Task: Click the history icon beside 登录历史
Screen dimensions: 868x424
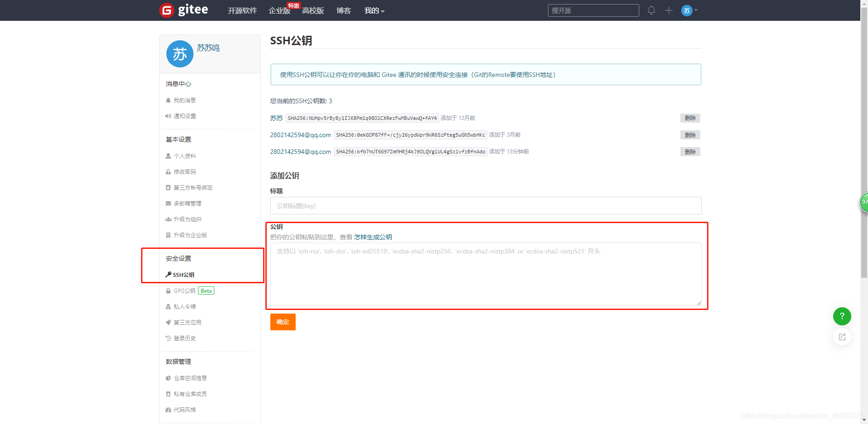Action: point(168,338)
